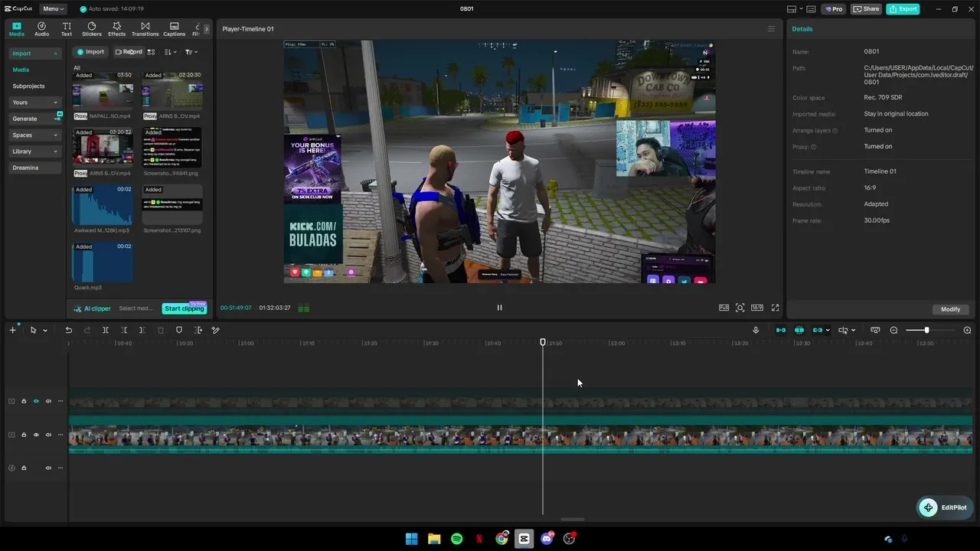Open the Windows Start menu
The width and height of the screenshot is (980, 551).
pyautogui.click(x=411, y=539)
